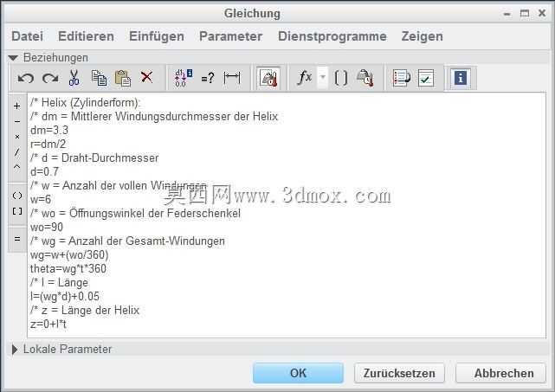
Task: Click the line z=0+l*t
Action: (48, 325)
